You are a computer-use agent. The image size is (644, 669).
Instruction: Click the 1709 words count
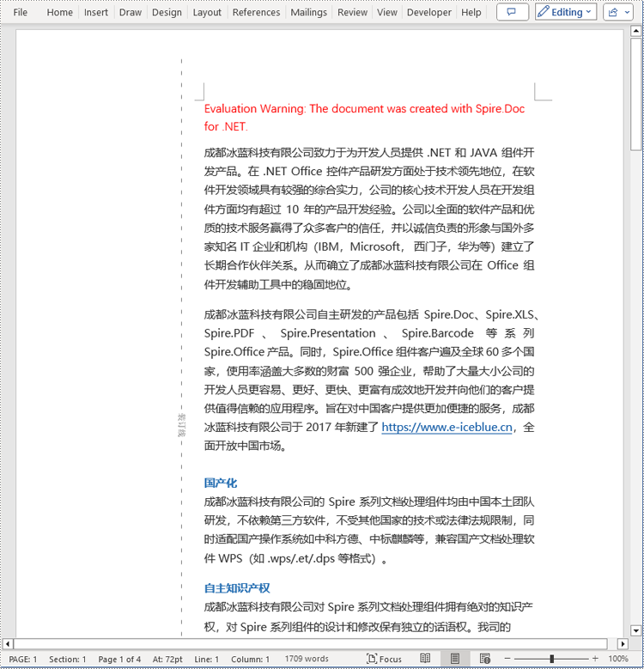(x=307, y=659)
